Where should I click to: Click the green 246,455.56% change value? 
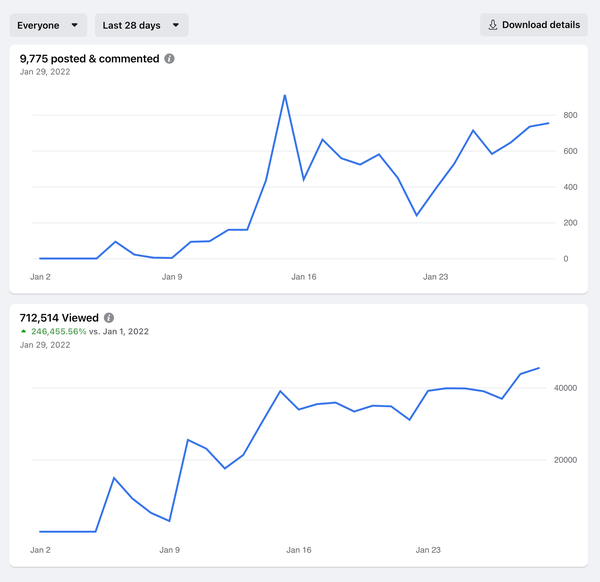(x=59, y=331)
